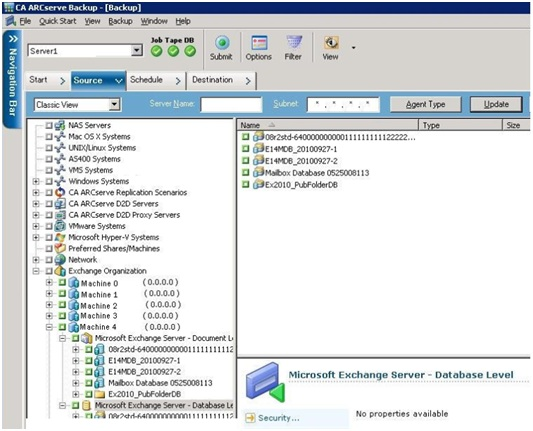Check the NAS Servers checkbox
The image size is (533, 431).
(49, 125)
